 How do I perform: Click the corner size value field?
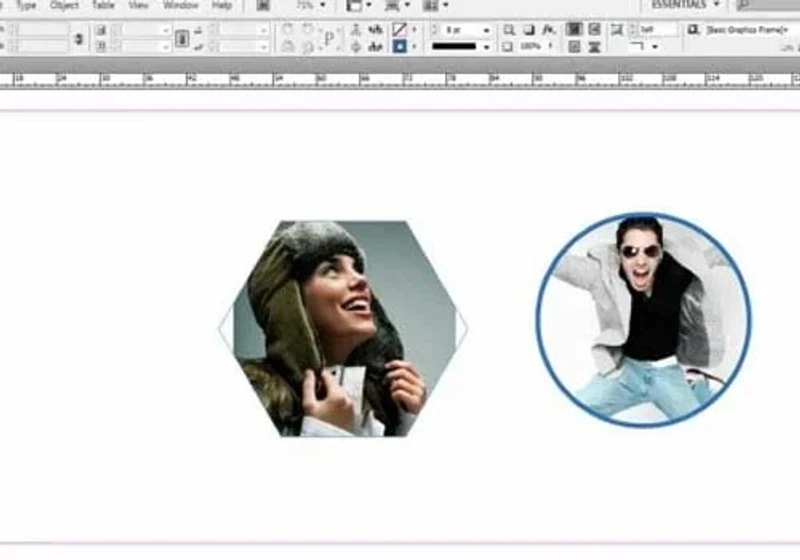tap(659, 30)
